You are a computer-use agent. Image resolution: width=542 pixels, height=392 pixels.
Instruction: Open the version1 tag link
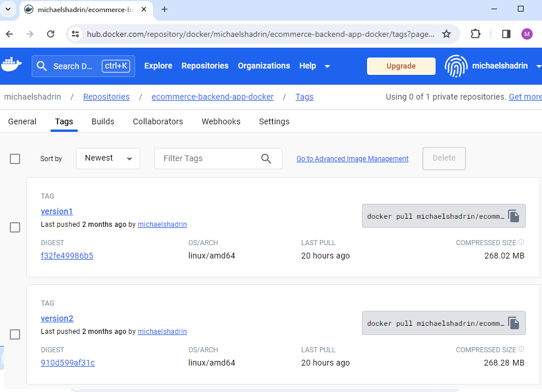[x=57, y=211]
